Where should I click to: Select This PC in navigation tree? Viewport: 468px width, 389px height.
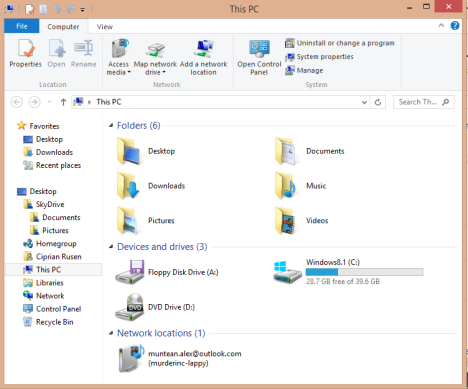[x=53, y=270]
